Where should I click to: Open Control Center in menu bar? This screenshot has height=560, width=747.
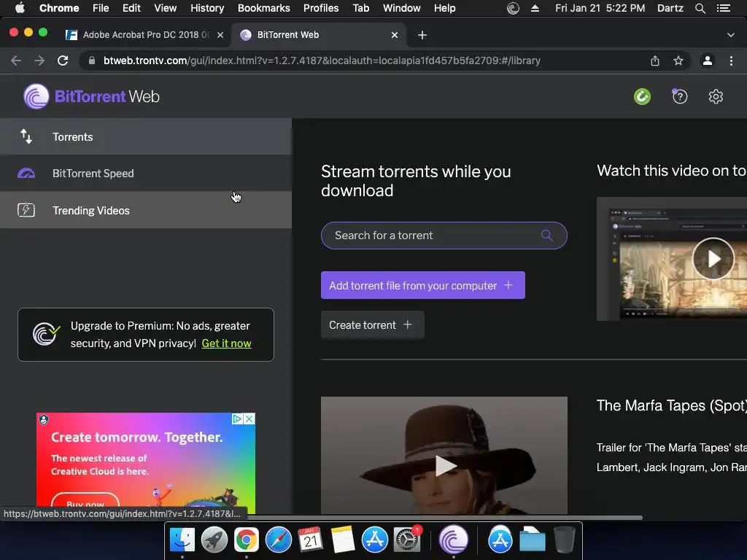pos(724,8)
